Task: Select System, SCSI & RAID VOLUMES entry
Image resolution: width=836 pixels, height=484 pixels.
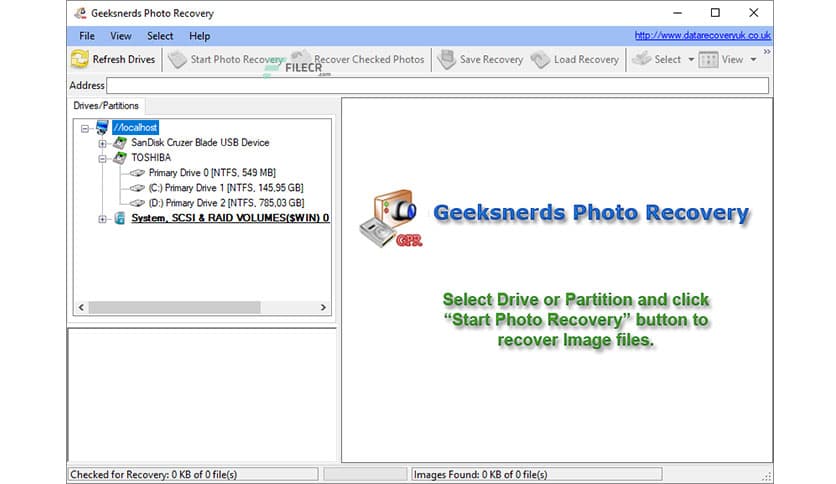Action: coord(230,218)
